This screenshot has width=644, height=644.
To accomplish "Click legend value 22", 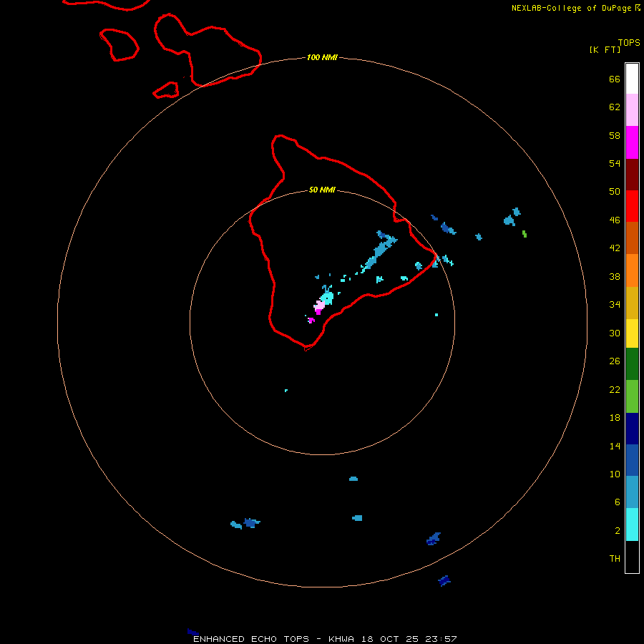I will 615,389.
